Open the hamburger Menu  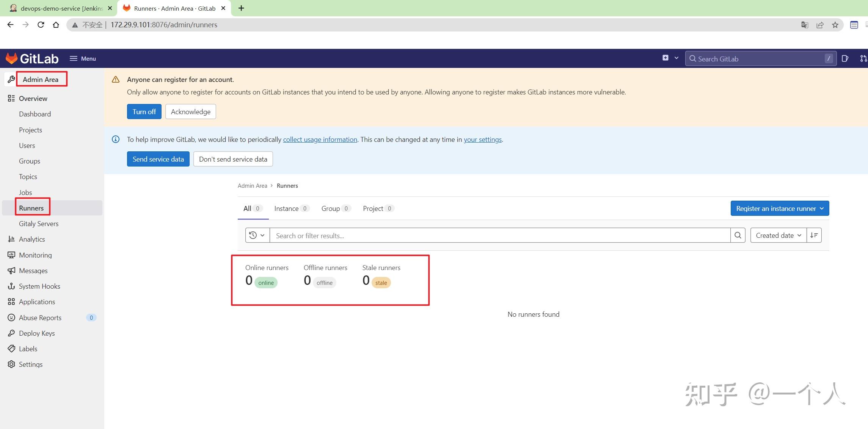click(83, 58)
